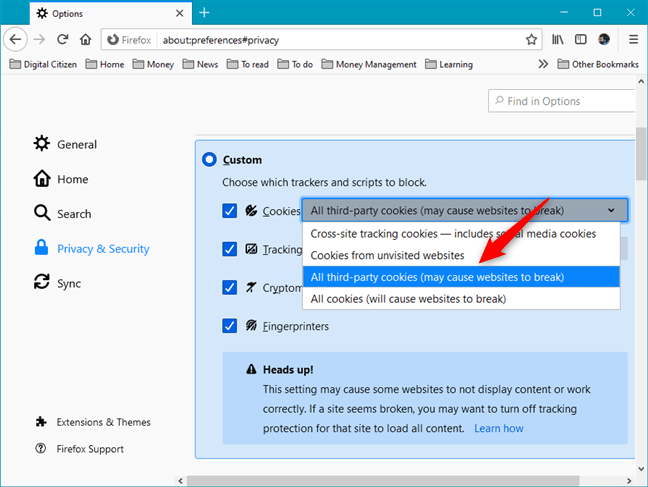Collapse the cookies type dropdown
The width and height of the screenshot is (648, 487).
[610, 211]
